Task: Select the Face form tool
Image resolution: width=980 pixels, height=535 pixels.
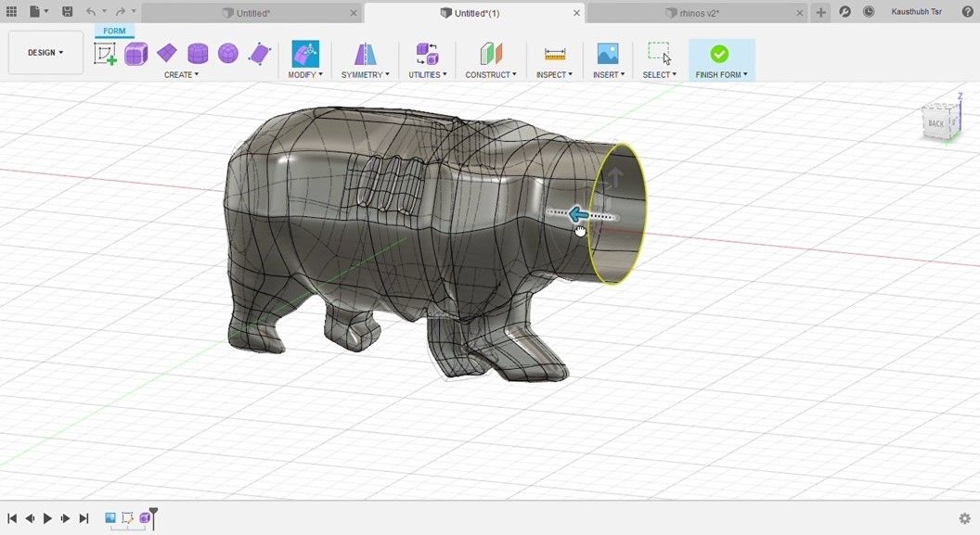Action: tap(259, 55)
